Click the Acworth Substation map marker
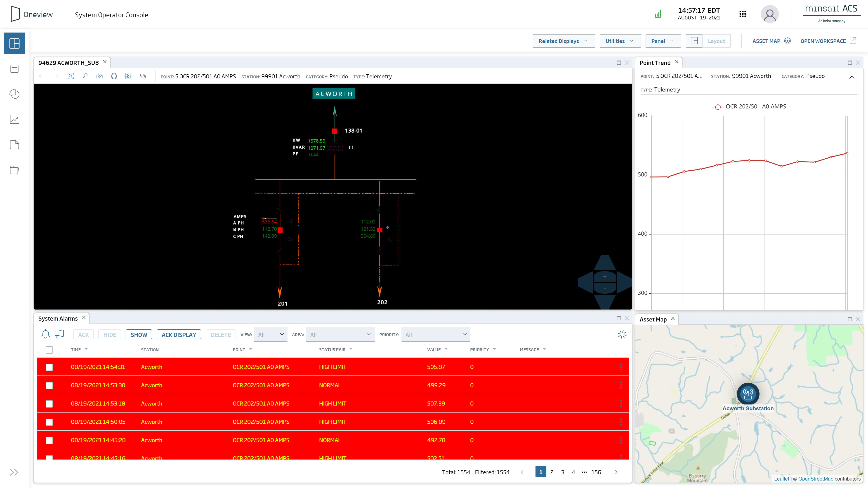 [748, 394]
